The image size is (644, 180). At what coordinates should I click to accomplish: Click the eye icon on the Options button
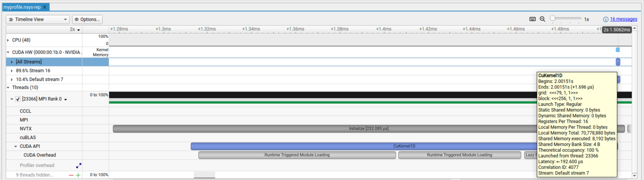[76, 19]
